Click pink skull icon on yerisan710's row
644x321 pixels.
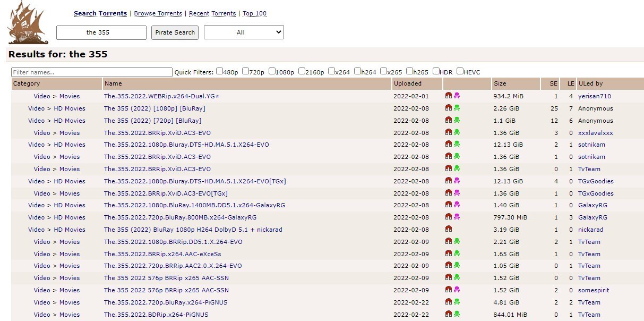coord(457,96)
